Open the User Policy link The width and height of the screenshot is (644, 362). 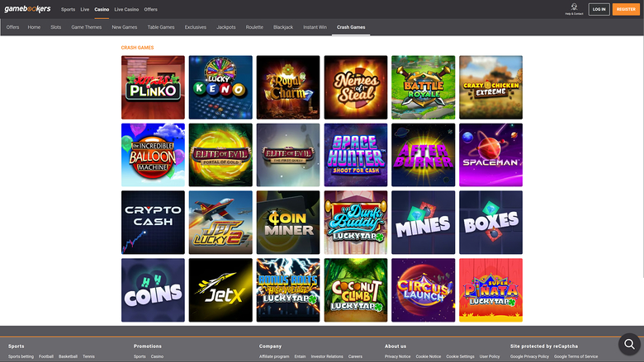coord(490,357)
